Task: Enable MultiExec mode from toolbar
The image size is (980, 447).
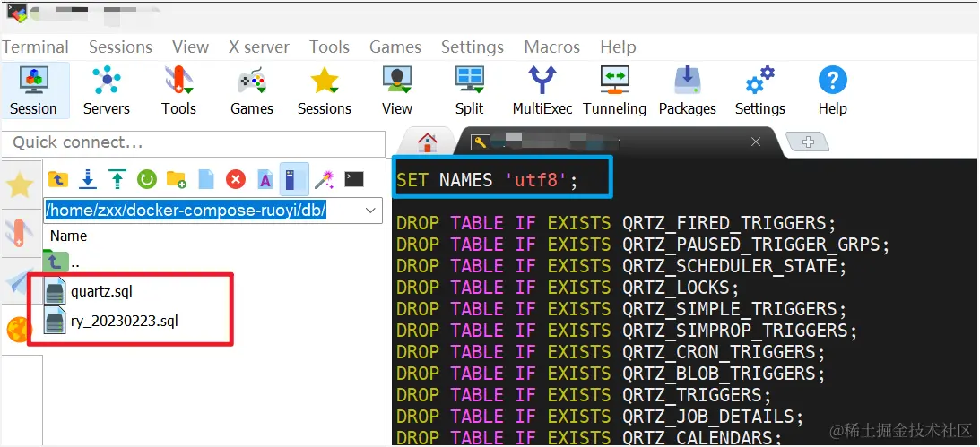Action: 542,90
